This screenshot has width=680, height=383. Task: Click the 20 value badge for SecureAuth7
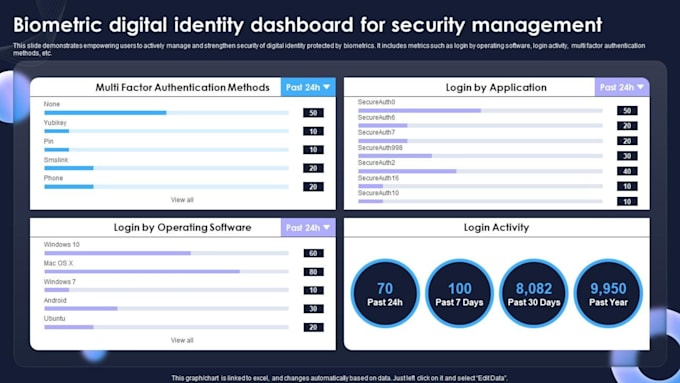[x=627, y=141]
